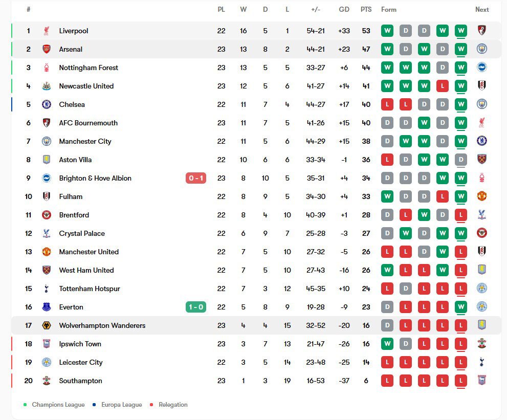This screenshot has width=507, height=420.
Task: Open the Everton 1-0 live score badge
Action: tap(196, 307)
